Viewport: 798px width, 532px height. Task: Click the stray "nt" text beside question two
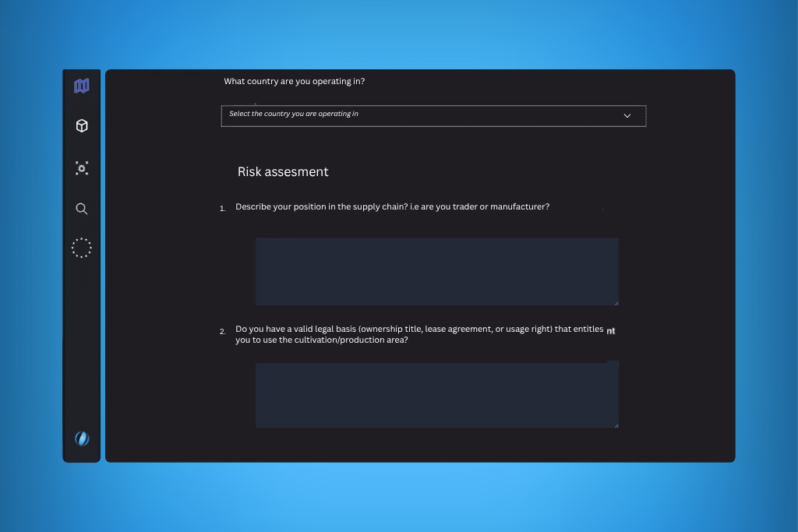click(611, 331)
